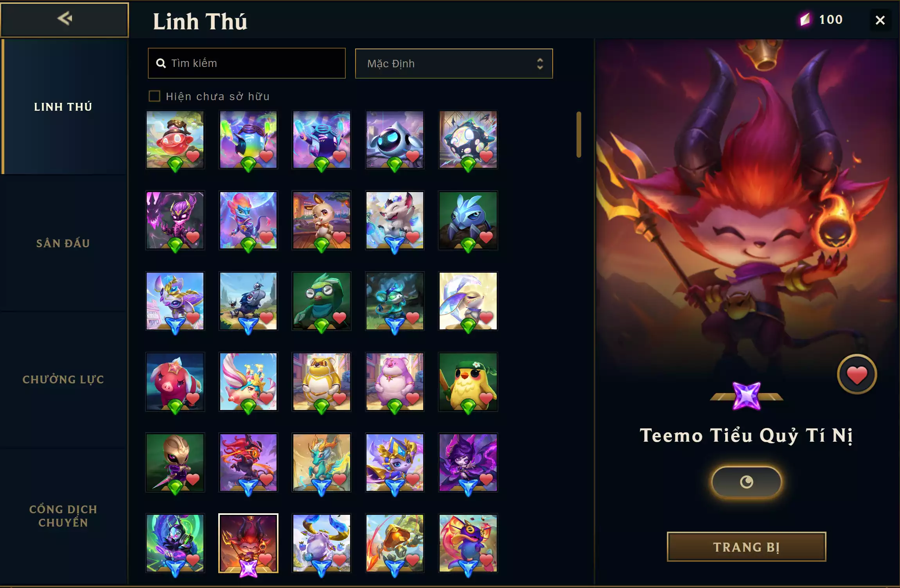This screenshot has width=900, height=588.
Task: Switch to the Chưởng Lực tab
Action: point(63,379)
